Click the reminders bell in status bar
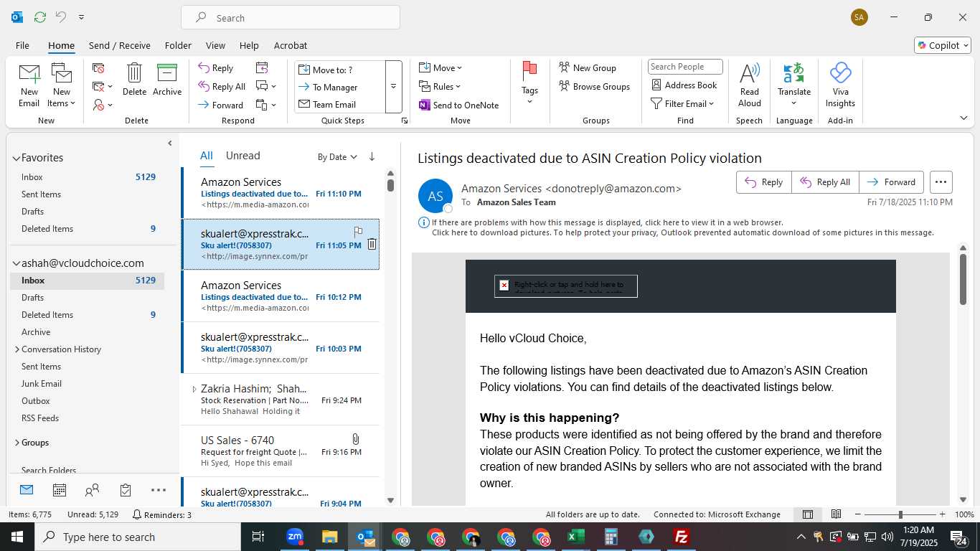 point(136,514)
